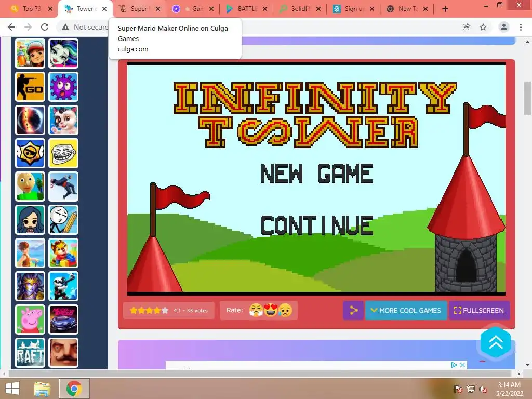The height and width of the screenshot is (399, 532).
Task: Click the AdChoices triangle icon
Action: pos(454,365)
